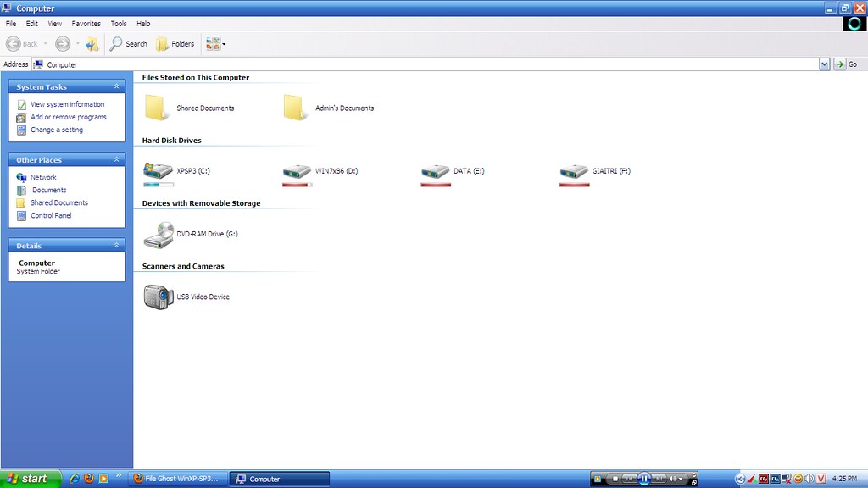
Task: Click the Back navigation button
Action: 22,44
